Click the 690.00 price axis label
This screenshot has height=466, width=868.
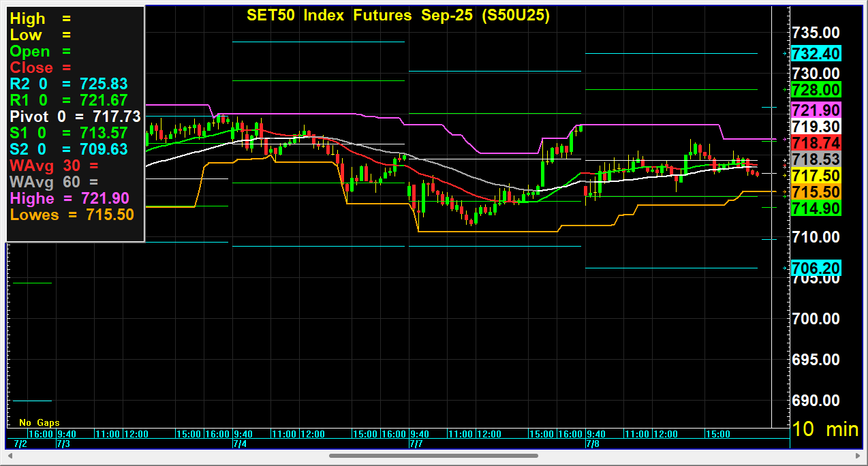click(x=816, y=400)
